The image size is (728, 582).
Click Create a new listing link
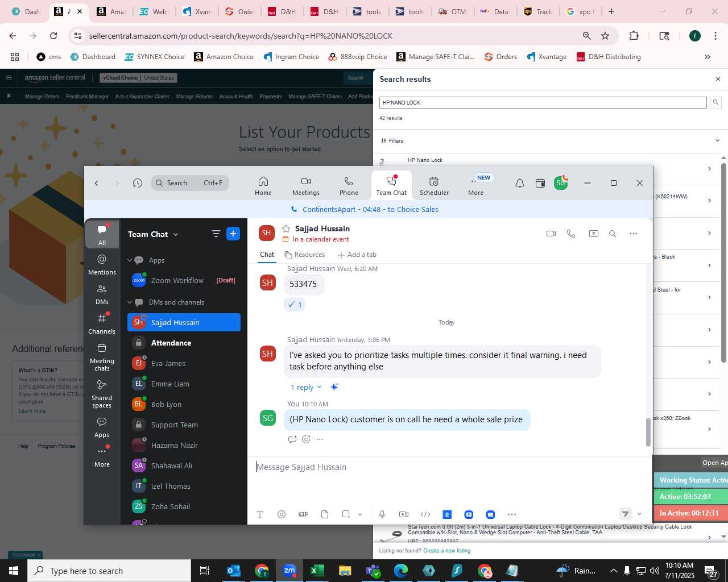(447, 550)
